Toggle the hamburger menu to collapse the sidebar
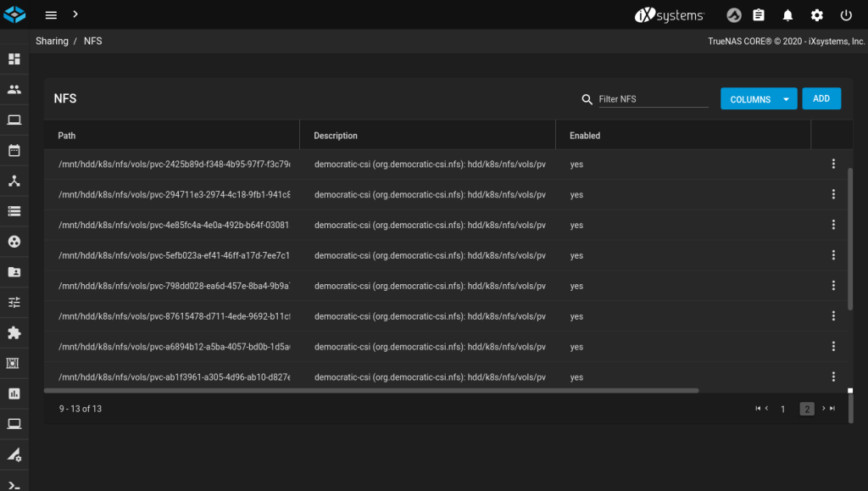This screenshot has width=868, height=491. (52, 15)
